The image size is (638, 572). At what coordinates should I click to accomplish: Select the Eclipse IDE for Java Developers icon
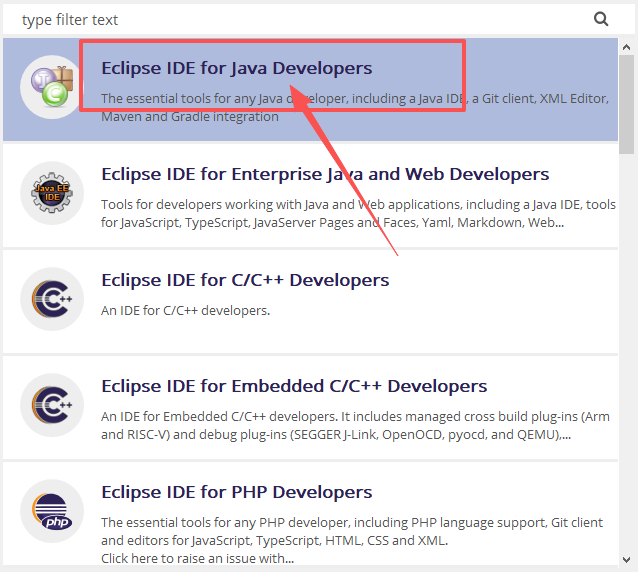pyautogui.click(x=52, y=87)
